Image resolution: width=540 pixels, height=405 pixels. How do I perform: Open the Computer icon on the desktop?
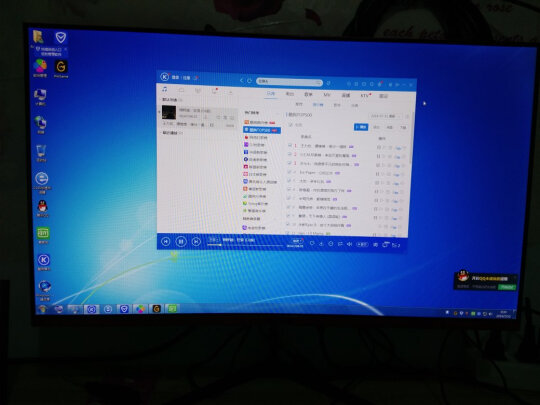(40, 97)
